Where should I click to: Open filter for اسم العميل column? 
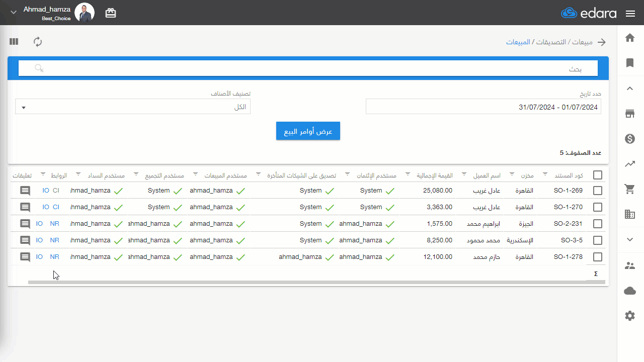[464, 174]
